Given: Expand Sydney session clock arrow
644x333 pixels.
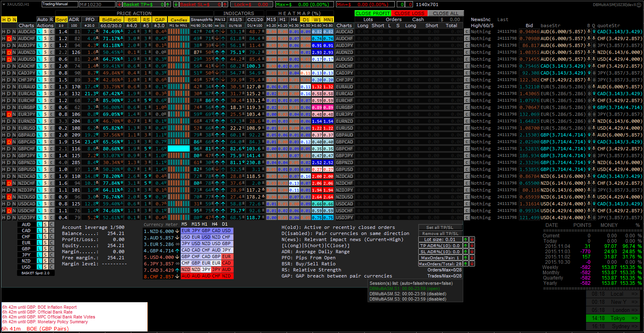Looking at the screenshot, I should [634, 327].
